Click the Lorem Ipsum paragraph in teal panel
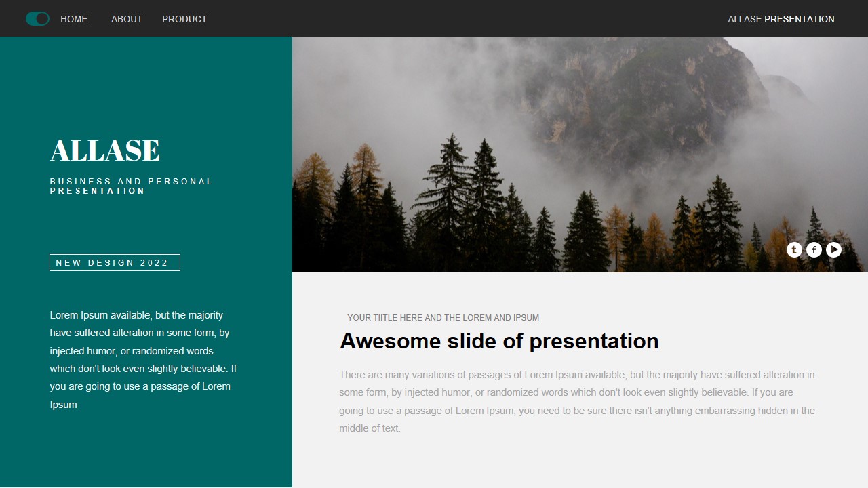This screenshot has height=488, width=868. click(144, 360)
